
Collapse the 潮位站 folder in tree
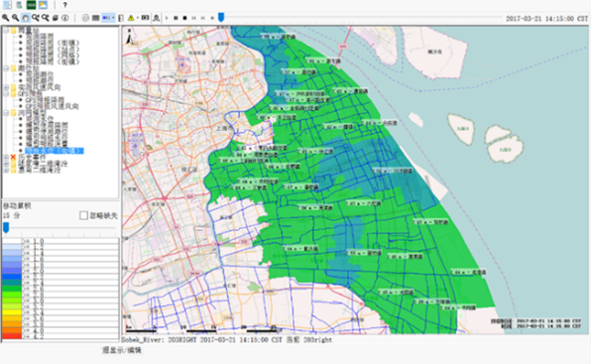(x=6, y=68)
